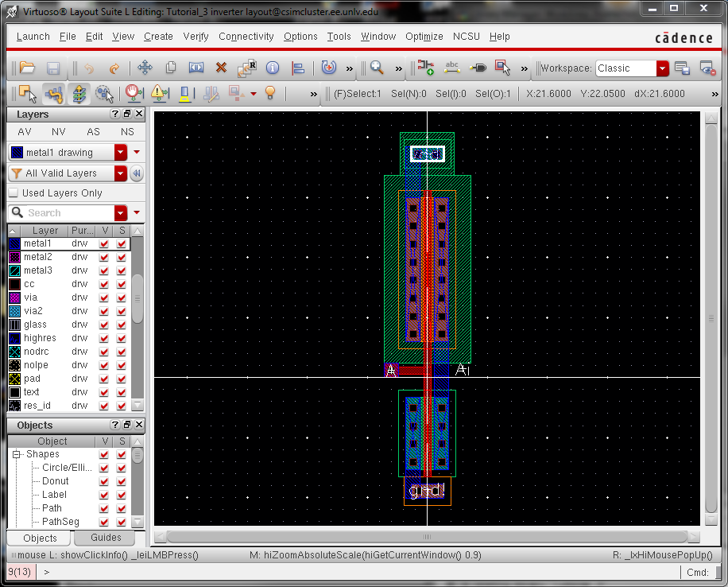728x587 pixels.
Task: Open the All Valid Layers filter dropdown
Action: pyautogui.click(x=121, y=173)
